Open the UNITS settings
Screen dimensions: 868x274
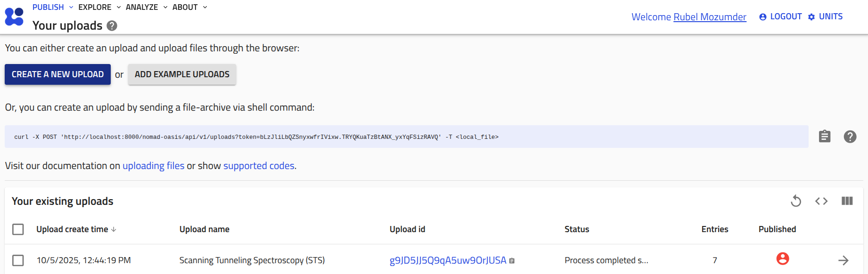(825, 16)
